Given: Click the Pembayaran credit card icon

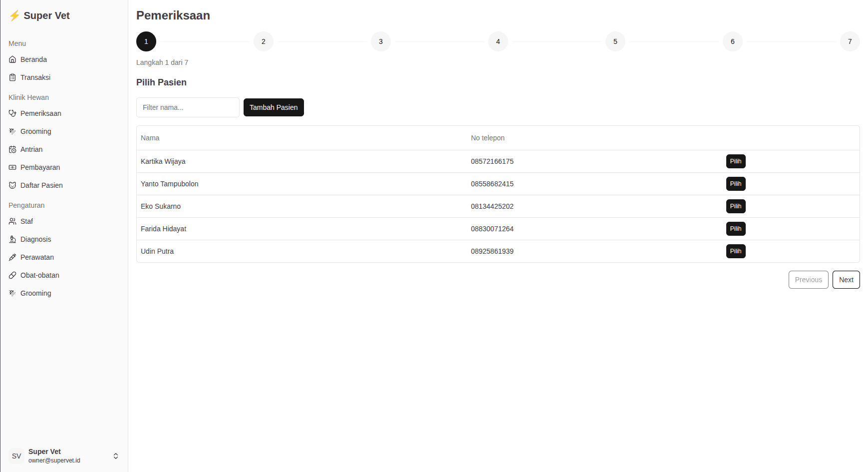Looking at the screenshot, I should (x=12, y=167).
